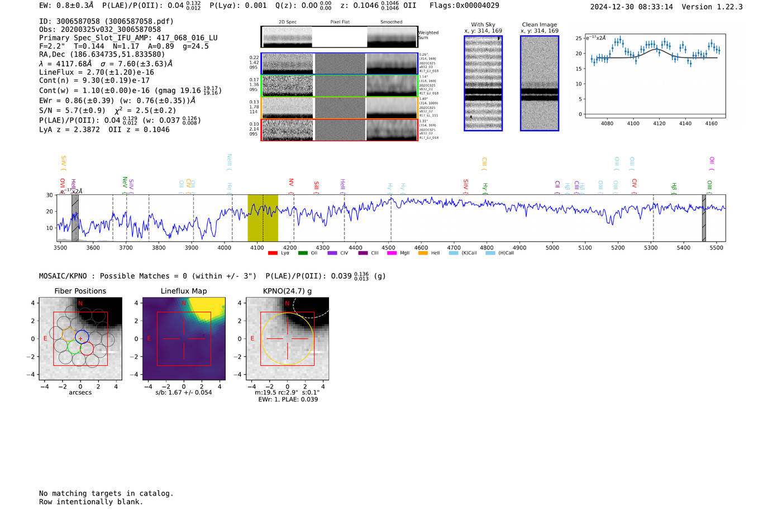Click the Primary Spec_Slot_IFU_AMP line
Image resolution: width=782 pixels, height=532 pixels.
click(128, 38)
